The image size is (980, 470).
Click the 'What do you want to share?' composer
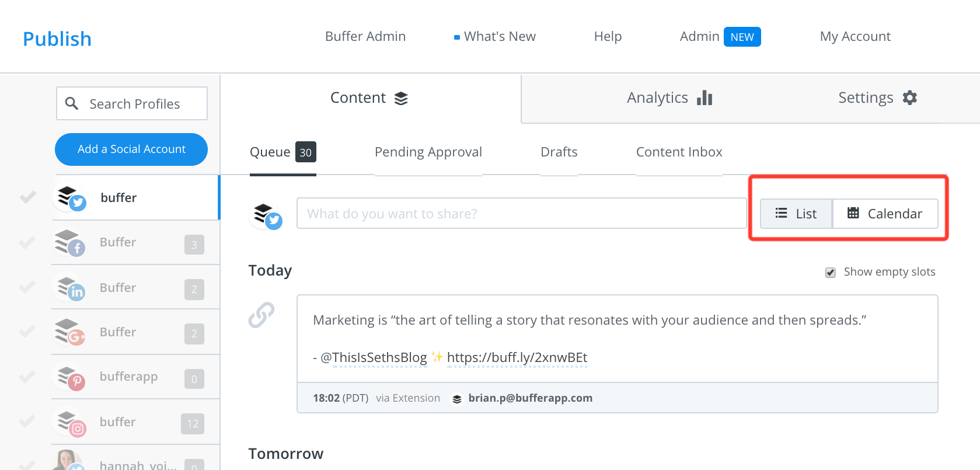tap(522, 213)
